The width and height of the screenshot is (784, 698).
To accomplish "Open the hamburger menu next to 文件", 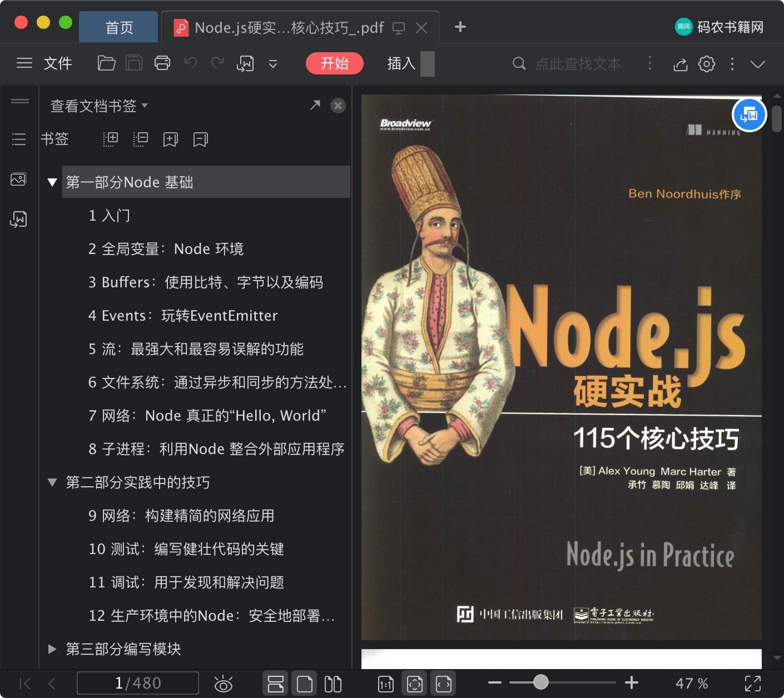I will point(24,63).
